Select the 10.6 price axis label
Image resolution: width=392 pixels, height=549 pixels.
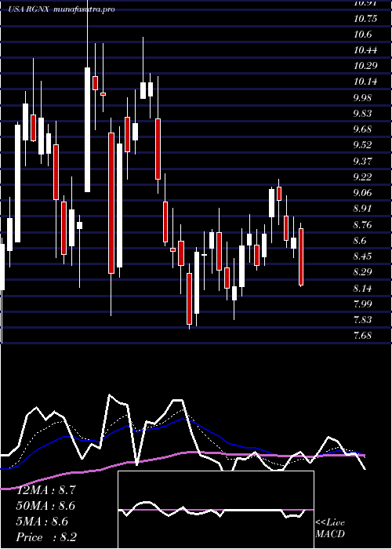[362, 35]
